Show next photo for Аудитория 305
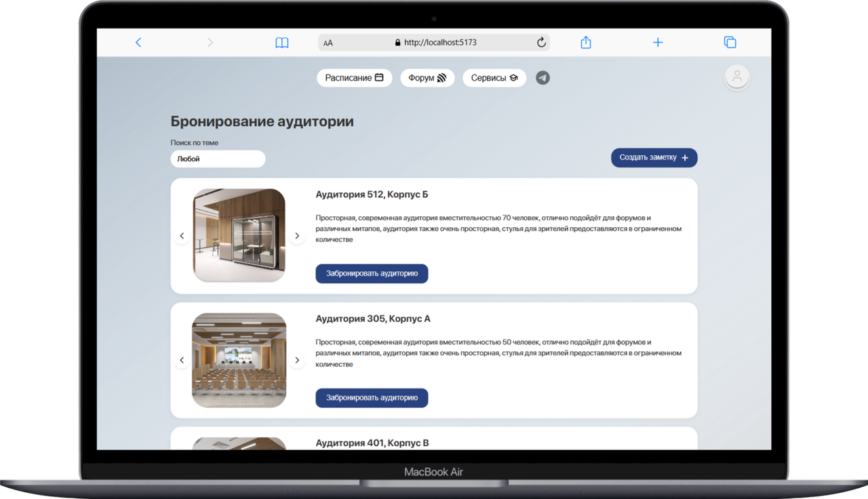The image size is (868, 499). click(297, 360)
